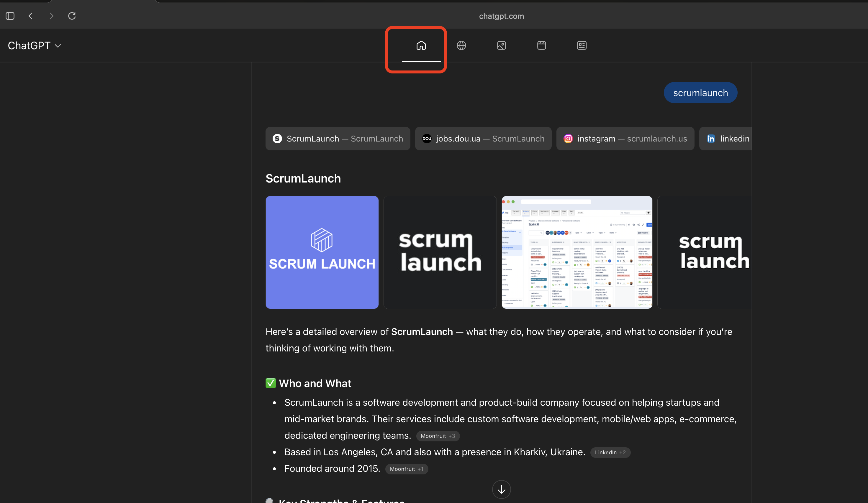The width and height of the screenshot is (868, 503).
Task: Expand the Moonfruit +3 citation chip
Action: [x=438, y=436]
